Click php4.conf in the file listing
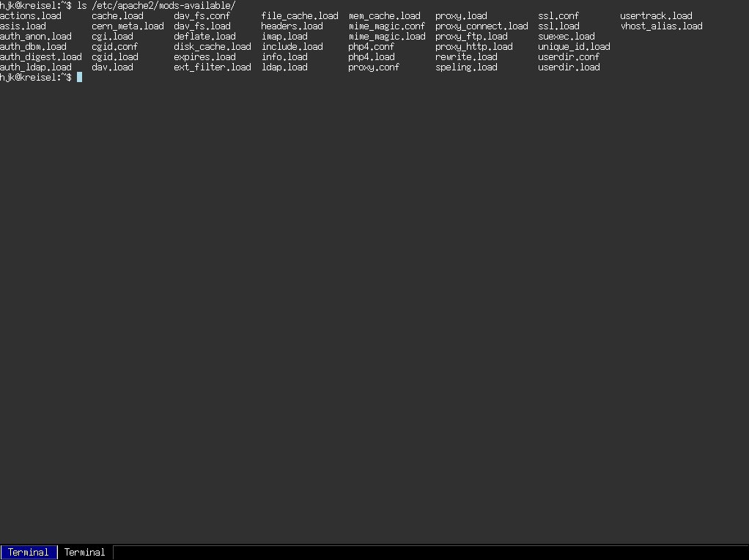The height and width of the screenshot is (560, 749). [371, 46]
